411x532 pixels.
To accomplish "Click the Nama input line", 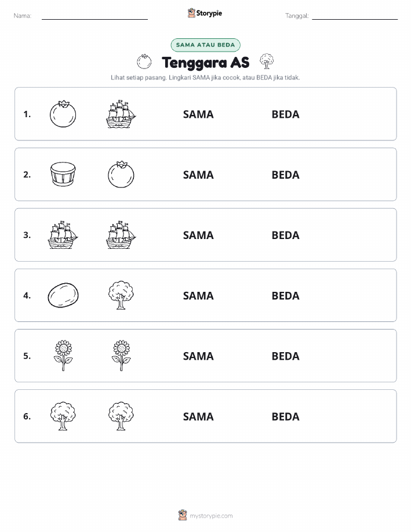I will (94, 16).
